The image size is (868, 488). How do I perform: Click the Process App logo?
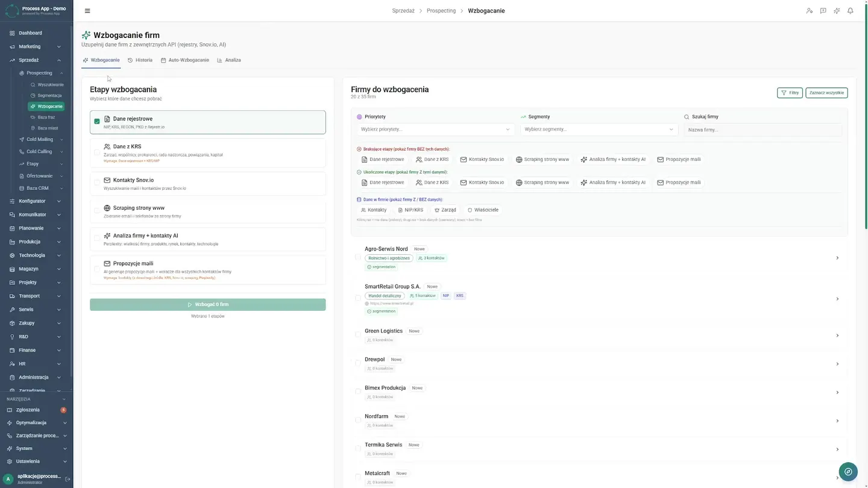pos(12,11)
